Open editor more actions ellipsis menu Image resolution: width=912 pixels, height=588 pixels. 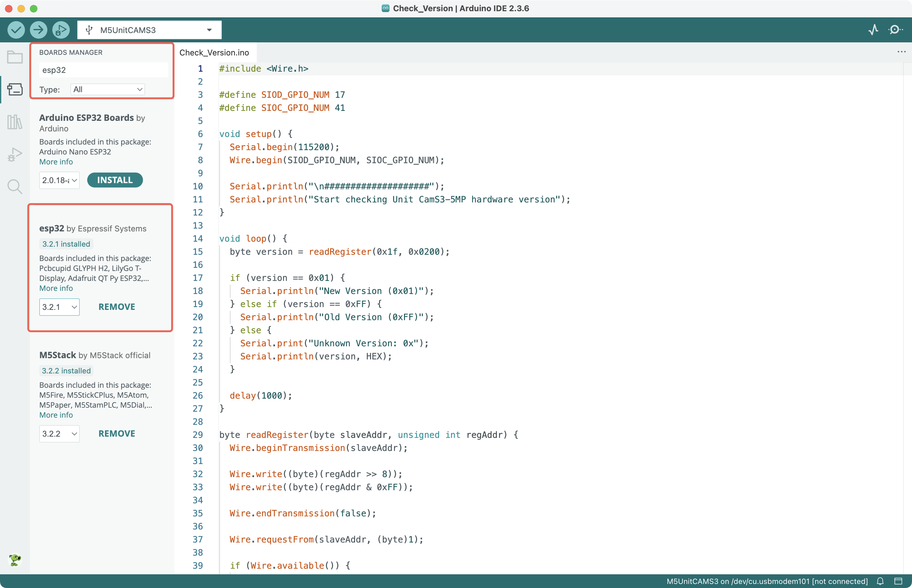[x=901, y=52]
